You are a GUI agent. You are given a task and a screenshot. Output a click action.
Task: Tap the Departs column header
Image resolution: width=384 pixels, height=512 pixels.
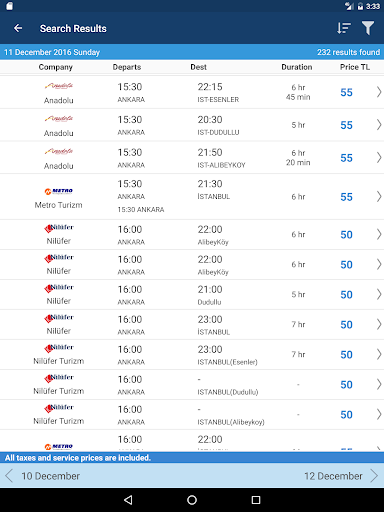coord(127,67)
